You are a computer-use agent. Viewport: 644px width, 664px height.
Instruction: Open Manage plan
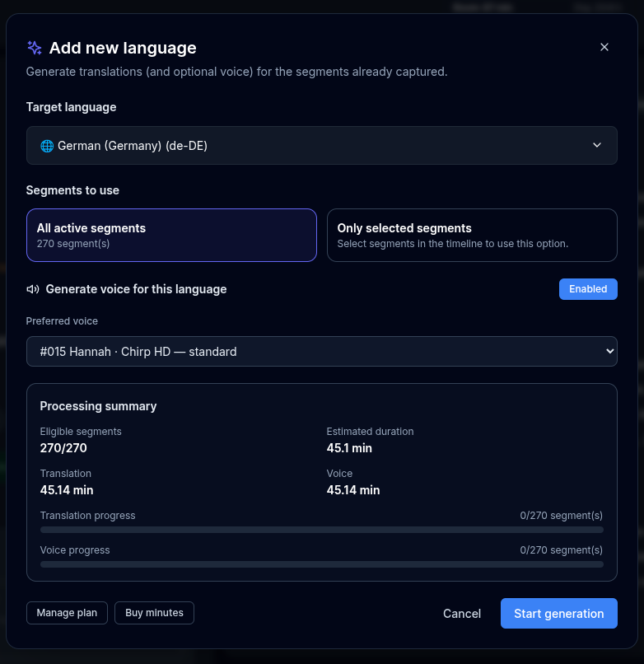pyautogui.click(x=67, y=613)
